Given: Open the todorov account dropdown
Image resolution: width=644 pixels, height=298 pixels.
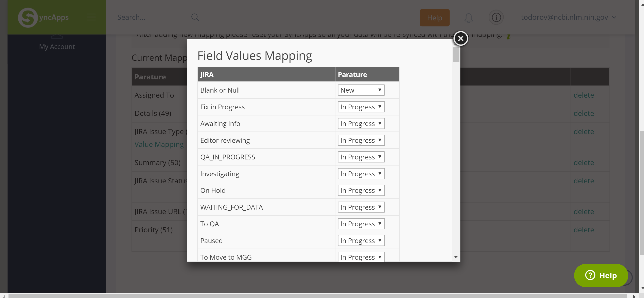Looking at the screenshot, I should pyautogui.click(x=569, y=17).
